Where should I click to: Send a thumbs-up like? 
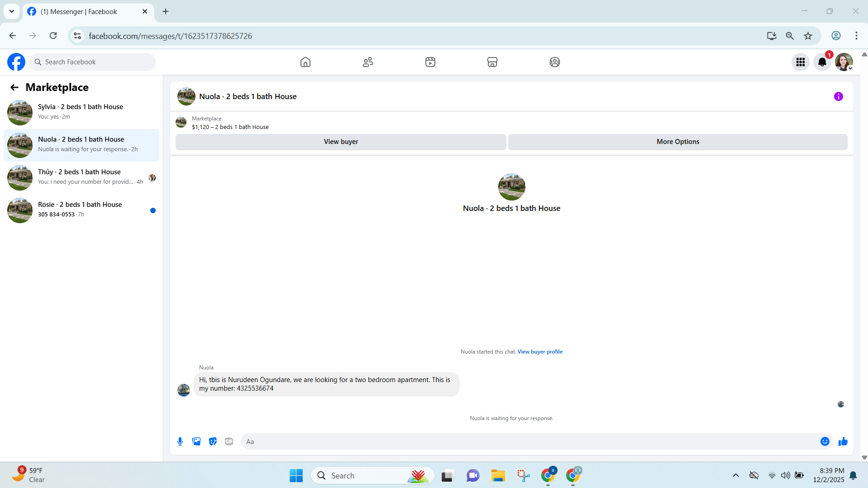843,441
